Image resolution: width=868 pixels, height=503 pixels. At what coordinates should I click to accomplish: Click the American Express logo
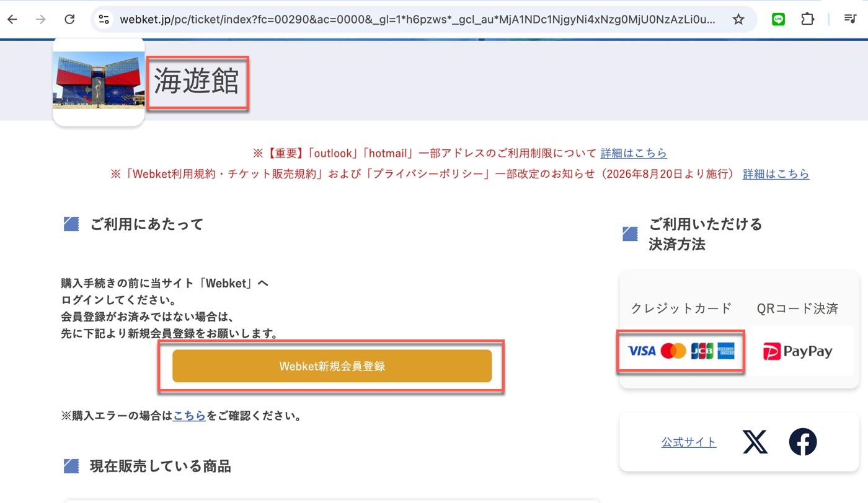point(726,351)
